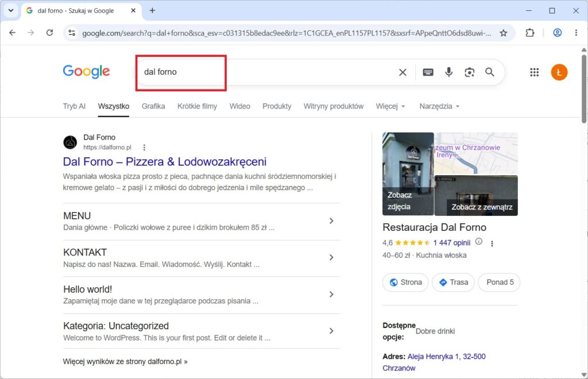Screen dimensions: 588x379
Task: Expand Kategoria: Uncategorized chevron
Action: pos(331,331)
